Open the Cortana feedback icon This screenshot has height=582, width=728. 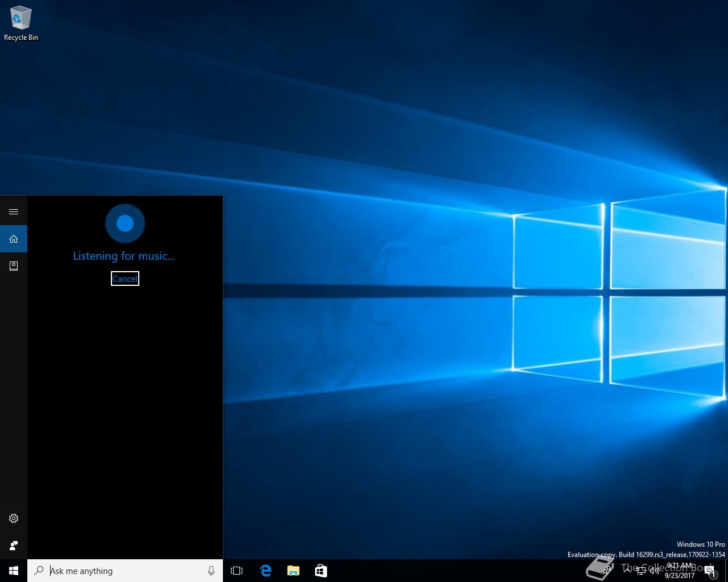[x=14, y=546]
